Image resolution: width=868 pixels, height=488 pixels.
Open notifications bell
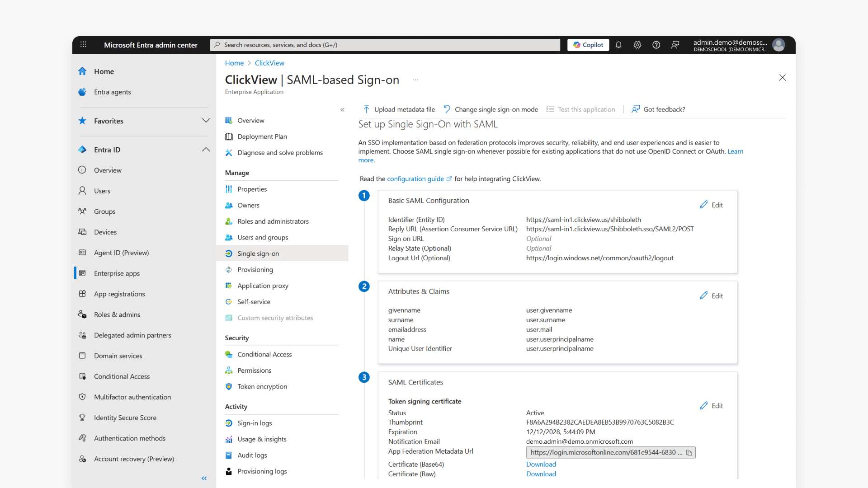tap(618, 45)
